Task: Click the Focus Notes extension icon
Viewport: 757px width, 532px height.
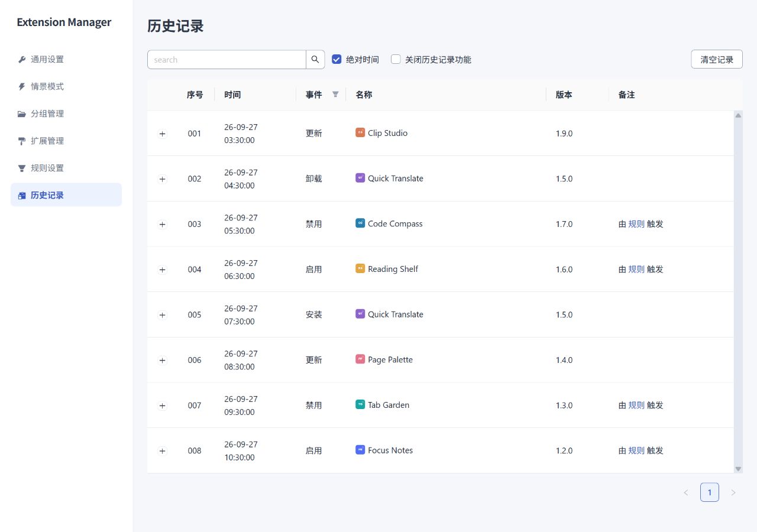Action: coord(360,450)
